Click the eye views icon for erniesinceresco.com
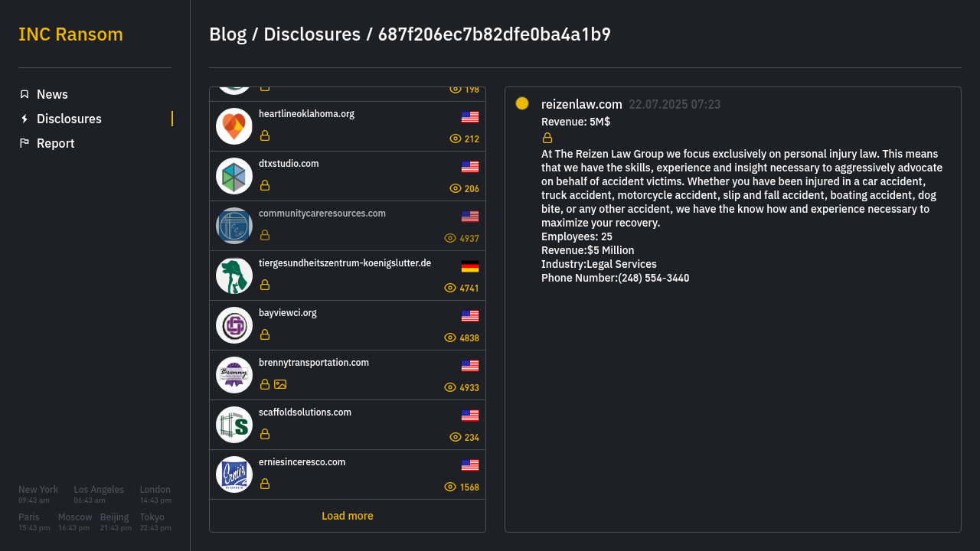Screen dimensions: 980x551 [x=450, y=487]
